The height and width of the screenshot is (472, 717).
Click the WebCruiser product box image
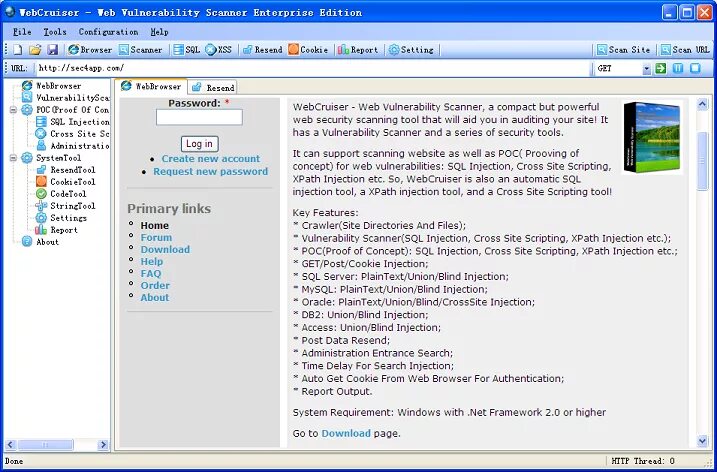coord(652,137)
